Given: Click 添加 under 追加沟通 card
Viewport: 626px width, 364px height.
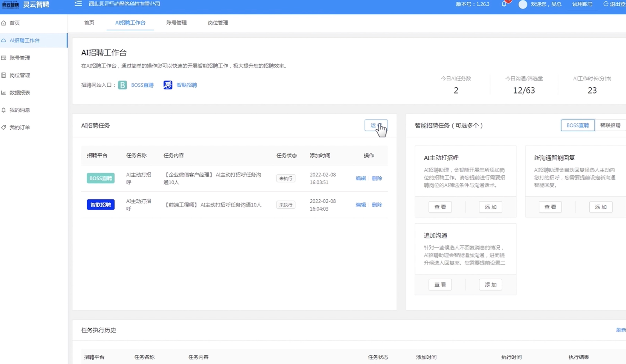Looking at the screenshot, I should point(490,284).
